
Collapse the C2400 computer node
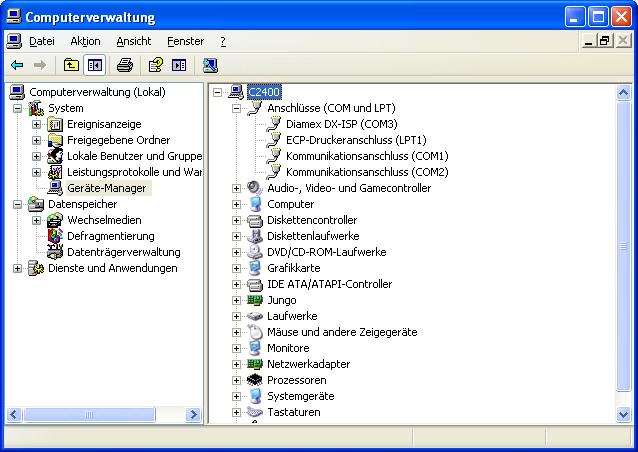point(217,92)
